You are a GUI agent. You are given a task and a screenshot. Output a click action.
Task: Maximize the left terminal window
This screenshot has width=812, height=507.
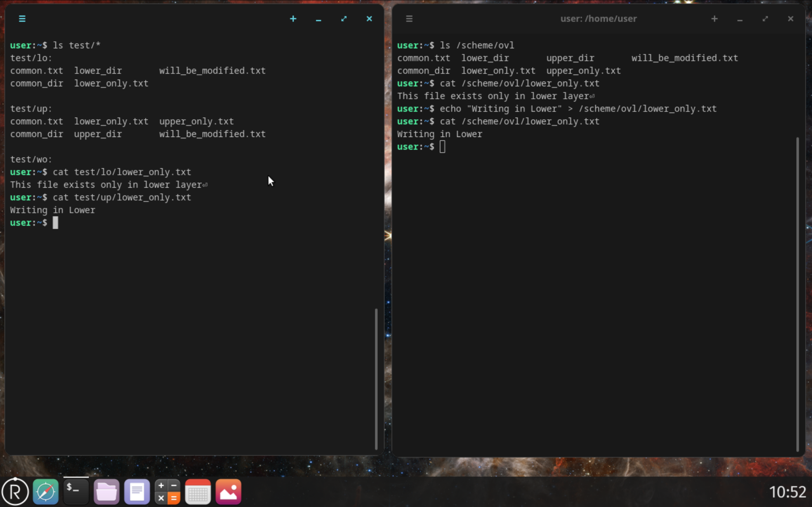pyautogui.click(x=344, y=19)
